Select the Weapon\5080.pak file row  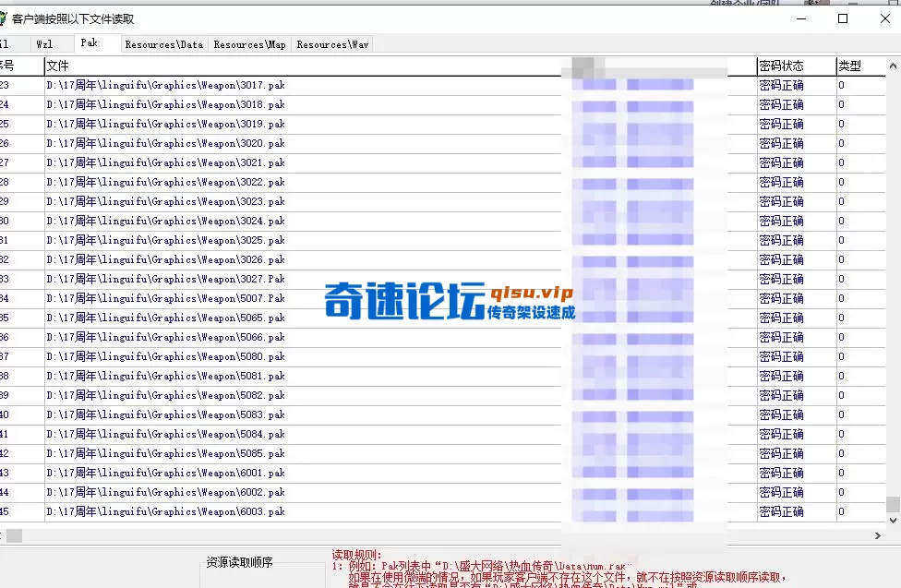click(442, 357)
